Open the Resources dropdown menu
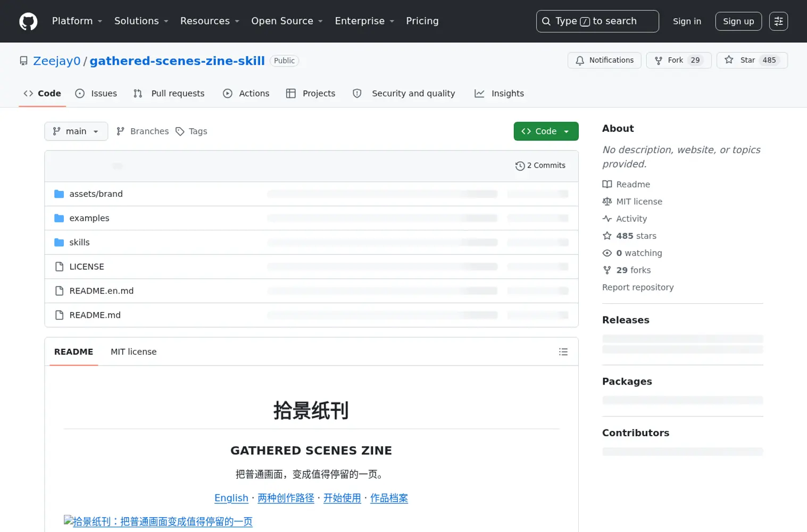 pyautogui.click(x=210, y=21)
